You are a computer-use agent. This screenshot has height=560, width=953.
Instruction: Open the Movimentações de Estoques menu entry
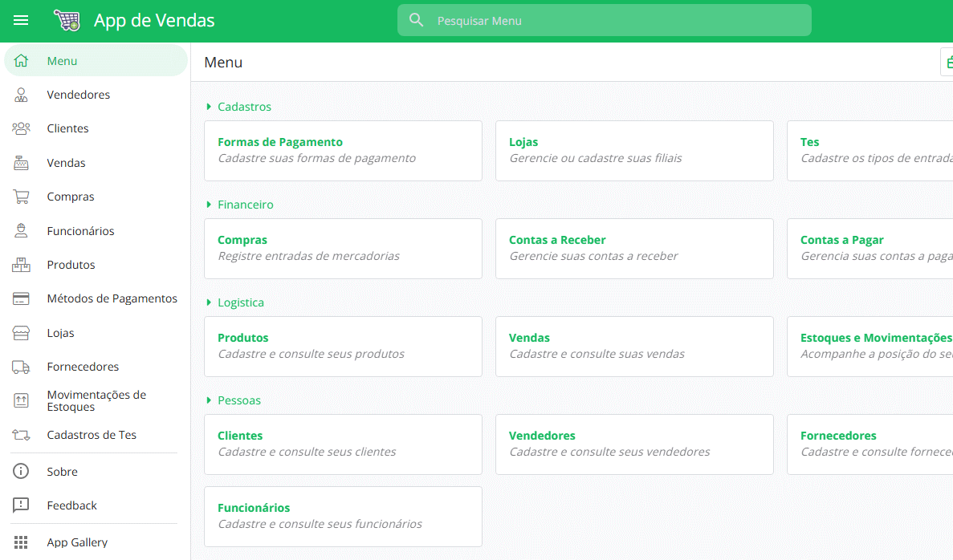[96, 400]
